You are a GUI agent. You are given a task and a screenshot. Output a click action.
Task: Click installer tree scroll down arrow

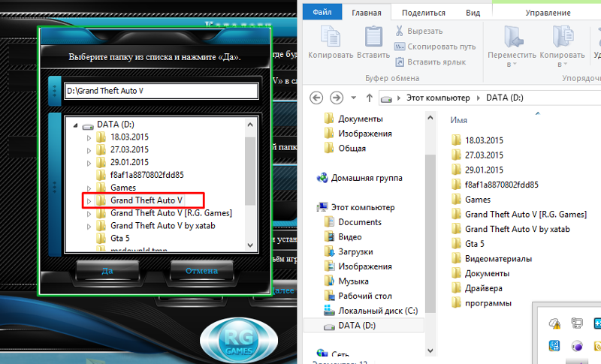coord(250,245)
